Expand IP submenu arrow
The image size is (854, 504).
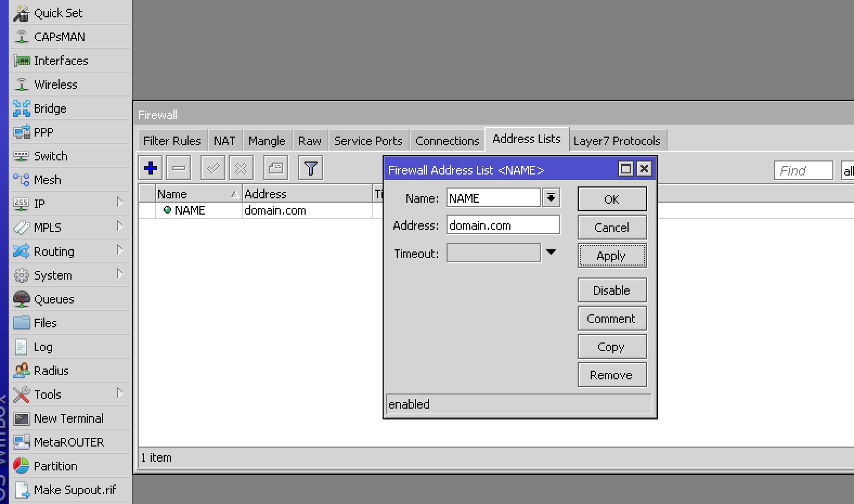120,202
